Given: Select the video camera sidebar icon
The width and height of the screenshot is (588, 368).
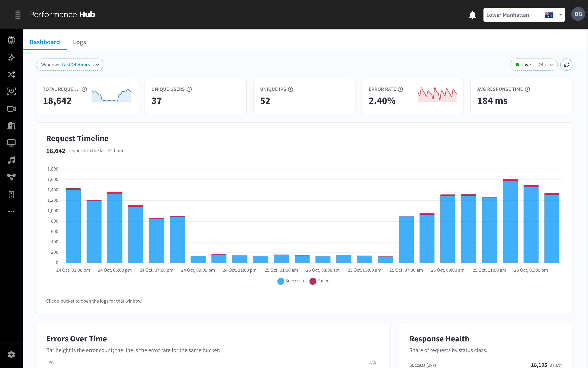Looking at the screenshot, I should click(x=11, y=109).
